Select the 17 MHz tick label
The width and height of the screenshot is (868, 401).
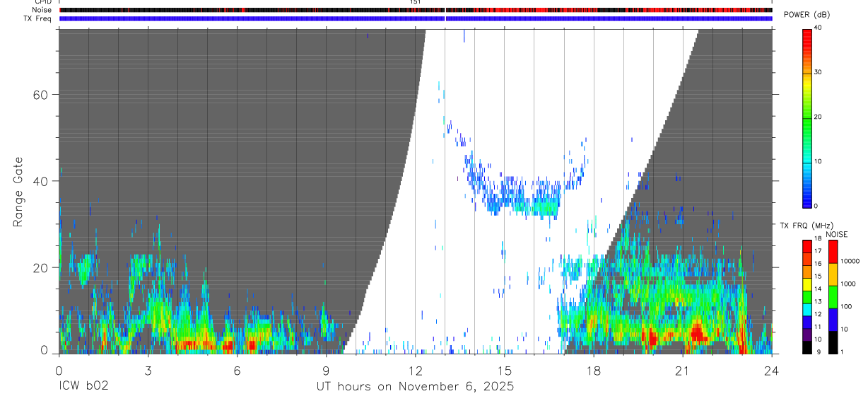(817, 251)
